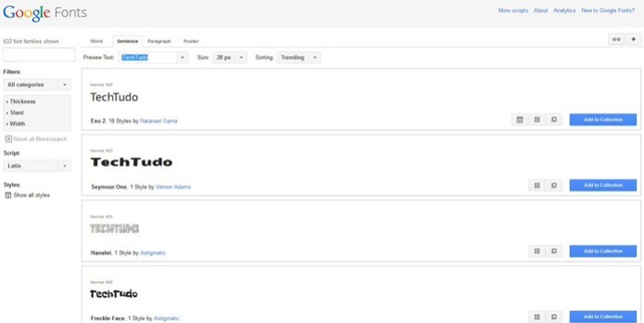The height and width of the screenshot is (323, 644).
Task: Click the pop-out icon for Hanalei
Action: click(554, 251)
